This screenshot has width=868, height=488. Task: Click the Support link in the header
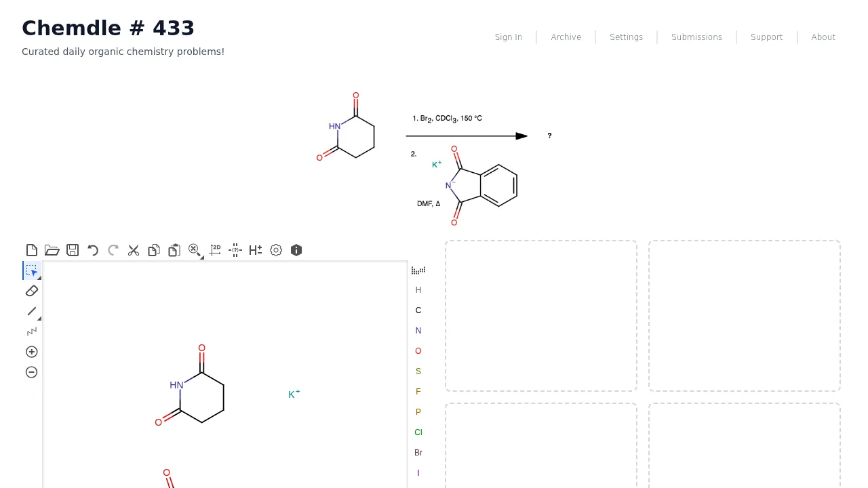(x=766, y=37)
